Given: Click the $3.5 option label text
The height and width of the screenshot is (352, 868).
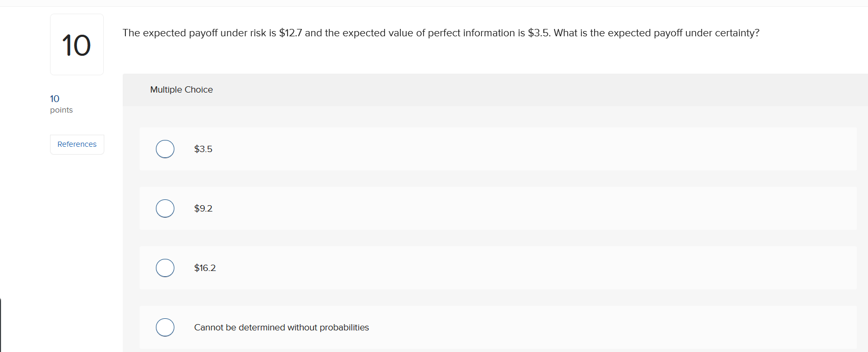Looking at the screenshot, I should pos(203,149).
